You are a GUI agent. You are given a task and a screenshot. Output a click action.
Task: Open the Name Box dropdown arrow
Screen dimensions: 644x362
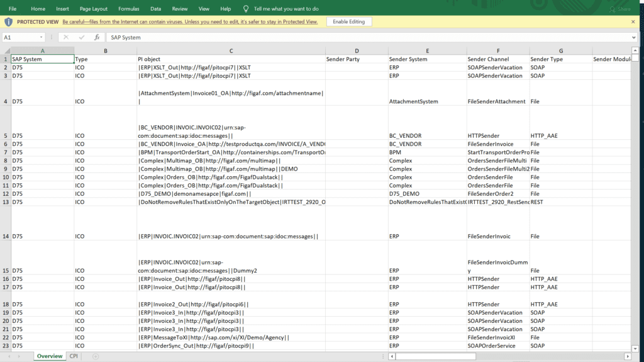click(41, 37)
